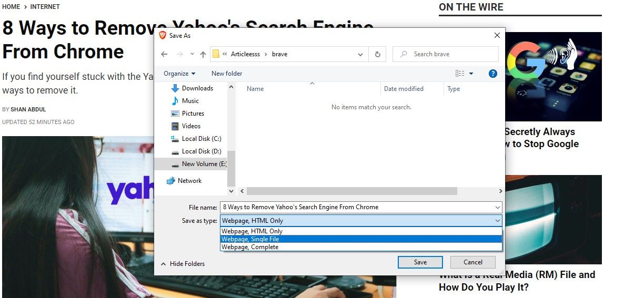
Task: Click the magnifier search icon
Action: click(x=404, y=54)
